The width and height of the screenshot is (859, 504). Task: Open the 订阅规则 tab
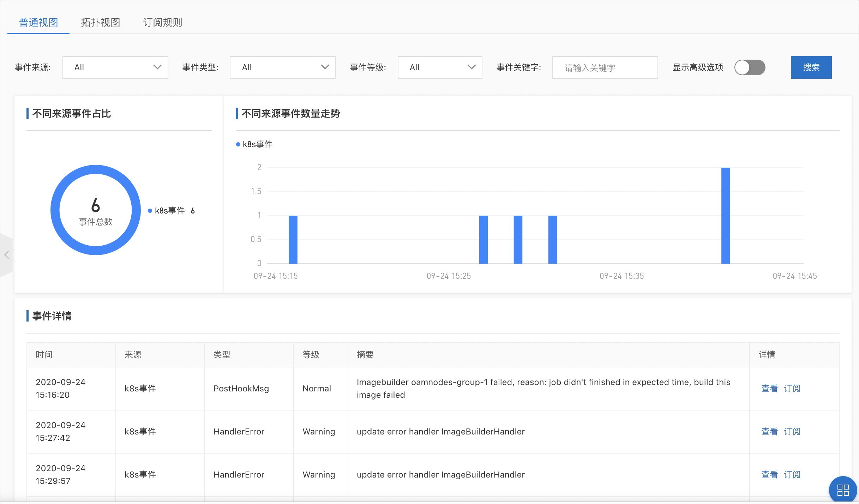[x=163, y=22]
